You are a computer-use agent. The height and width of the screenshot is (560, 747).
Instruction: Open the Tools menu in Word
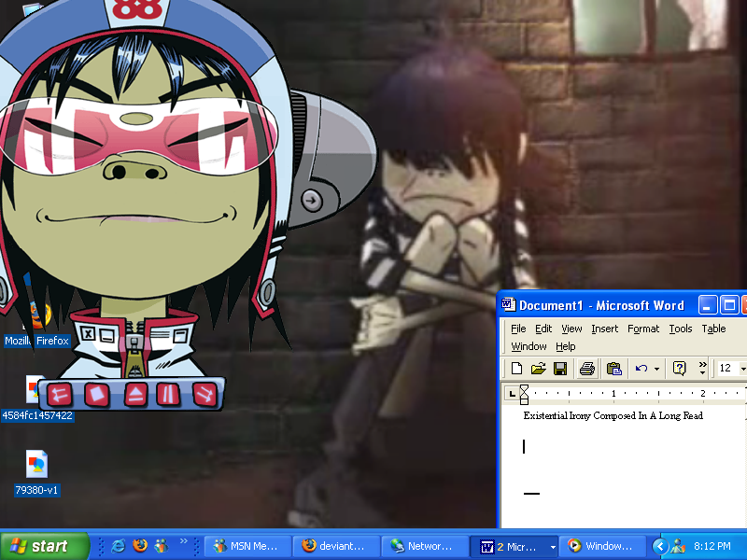pyautogui.click(x=681, y=329)
